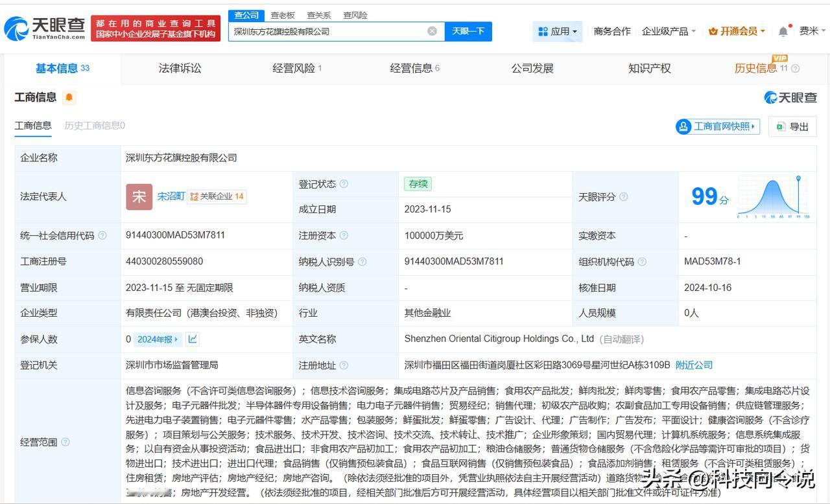Click the red 国家中小企业发展子基金 banner
The width and height of the screenshot is (830, 504).
tap(156, 29)
